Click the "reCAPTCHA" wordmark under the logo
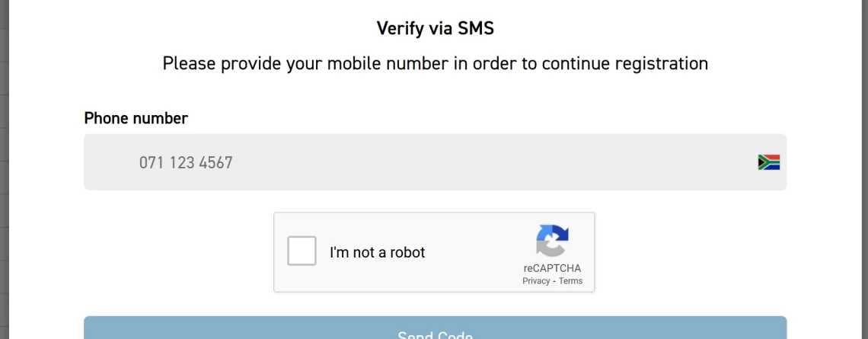Viewport: 868px width, 339px height. (552, 268)
